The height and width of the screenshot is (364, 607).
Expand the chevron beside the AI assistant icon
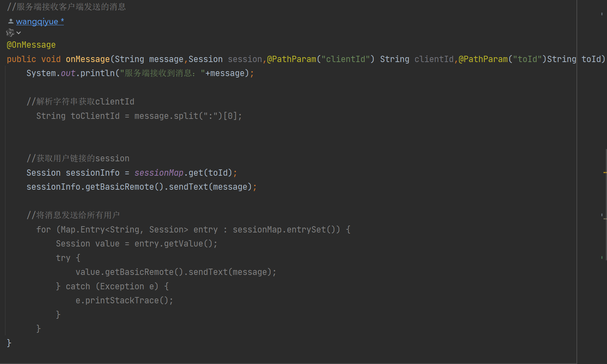[x=19, y=33]
